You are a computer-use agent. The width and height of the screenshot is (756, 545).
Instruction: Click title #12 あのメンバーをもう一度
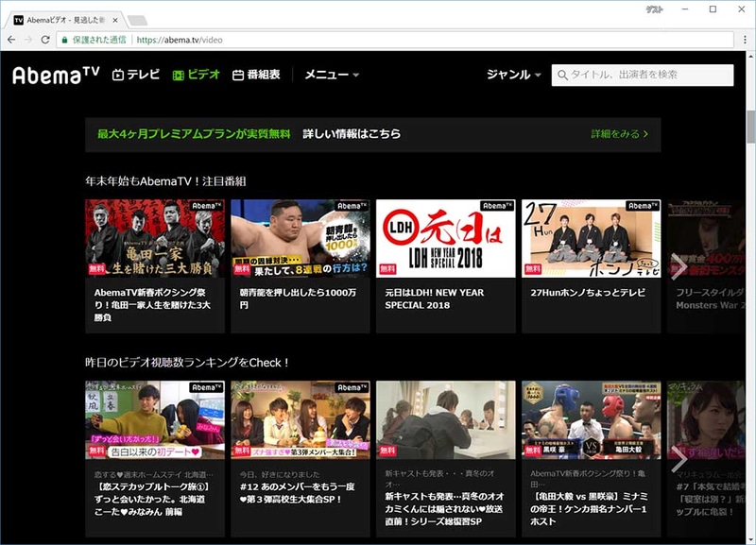(x=297, y=493)
